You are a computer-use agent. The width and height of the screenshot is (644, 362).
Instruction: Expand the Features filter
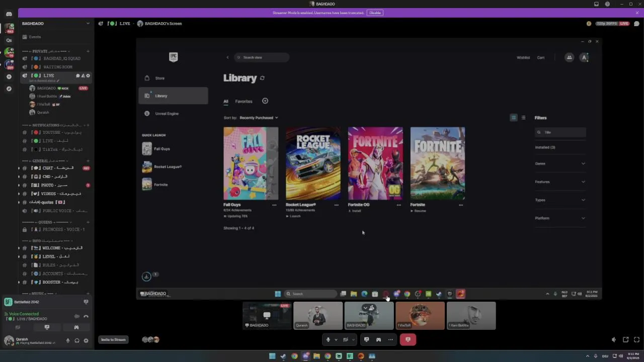(x=560, y=182)
